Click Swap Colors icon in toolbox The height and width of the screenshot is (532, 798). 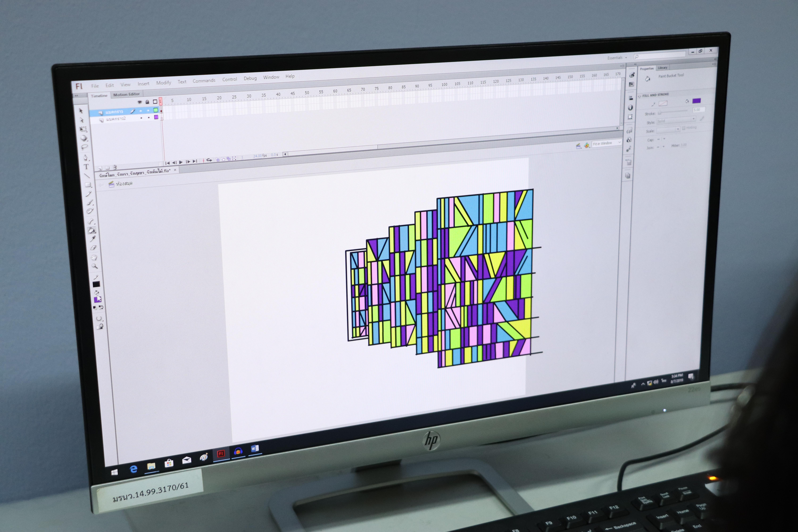pyautogui.click(x=101, y=307)
